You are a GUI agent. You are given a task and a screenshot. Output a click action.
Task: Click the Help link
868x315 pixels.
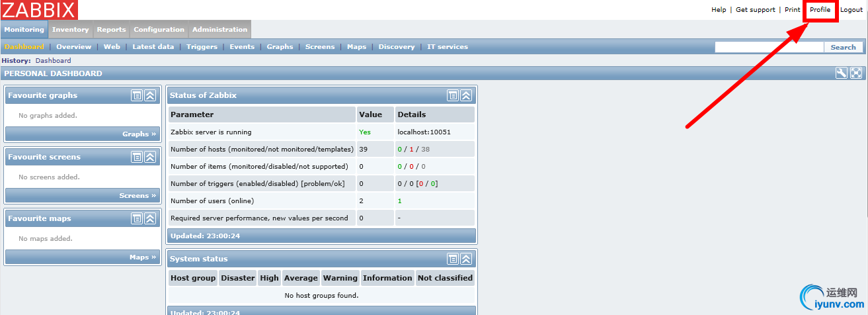point(719,10)
